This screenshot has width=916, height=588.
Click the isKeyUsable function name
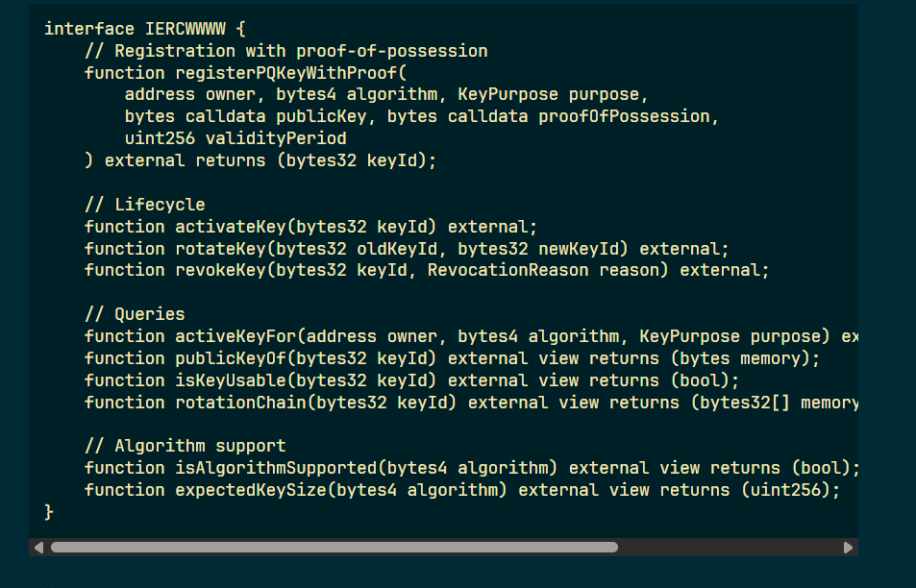[x=230, y=380]
